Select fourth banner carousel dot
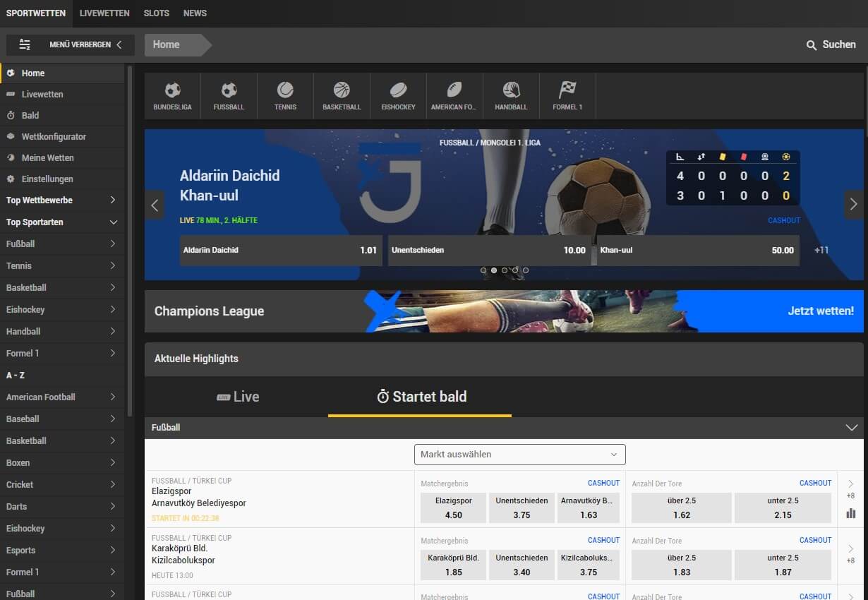The image size is (868, 600). 515,270
